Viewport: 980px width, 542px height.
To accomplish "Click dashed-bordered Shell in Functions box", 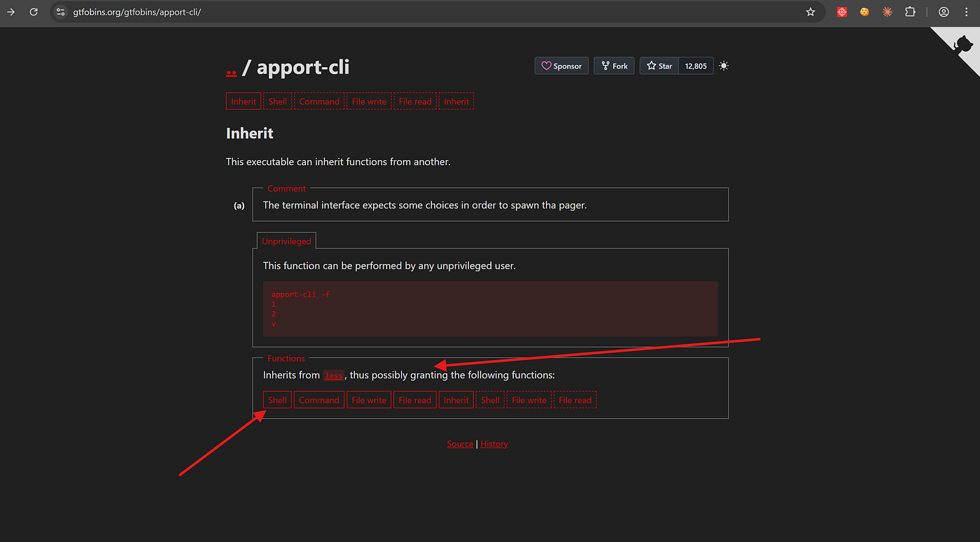I will click(x=490, y=400).
